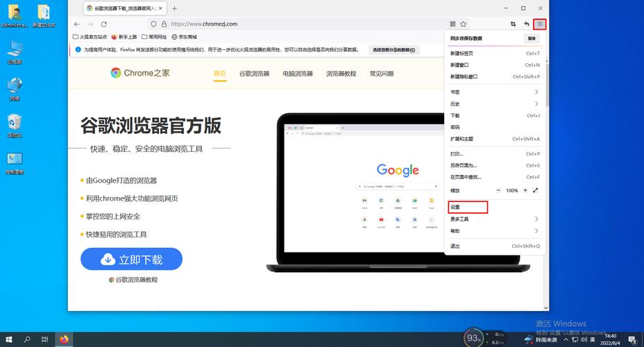Image resolution: width=644 pixels, height=347 pixels.
Task: Open 此电脑 desktop icon
Action: point(15,53)
